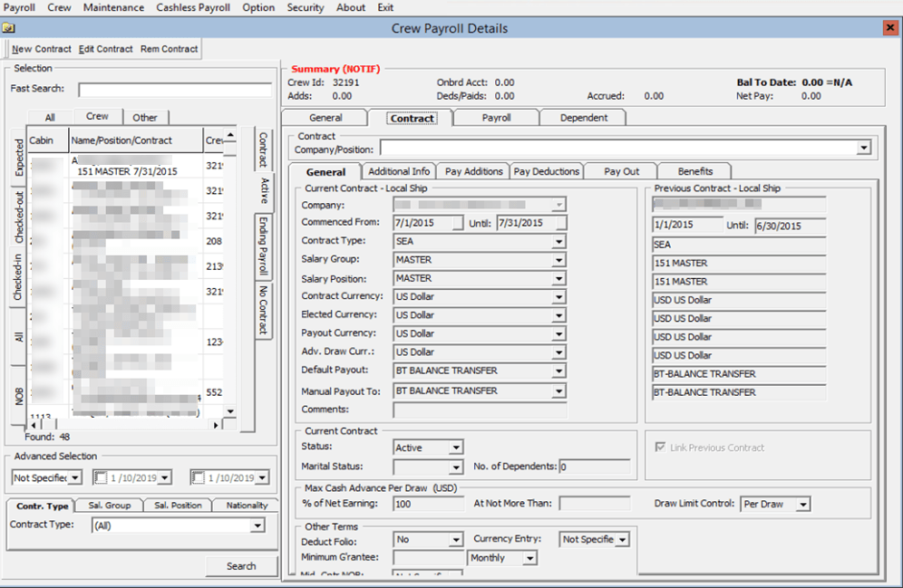The width and height of the screenshot is (903, 588).
Task: Click the New Contract button
Action: pos(41,49)
